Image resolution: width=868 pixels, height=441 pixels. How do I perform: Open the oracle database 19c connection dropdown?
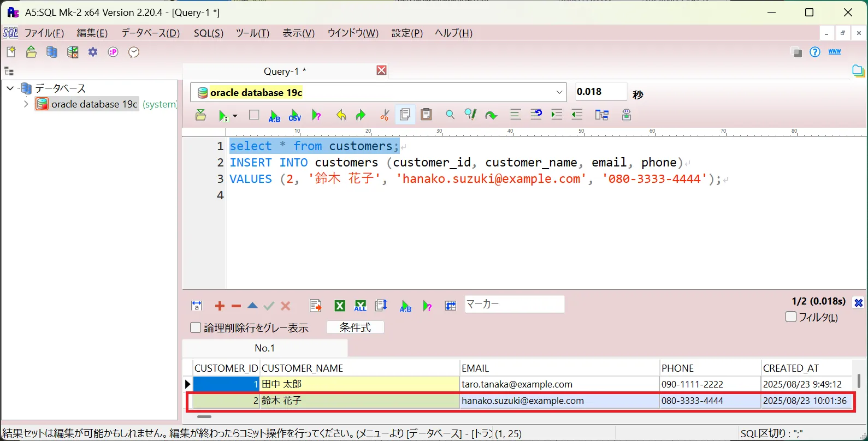click(559, 92)
